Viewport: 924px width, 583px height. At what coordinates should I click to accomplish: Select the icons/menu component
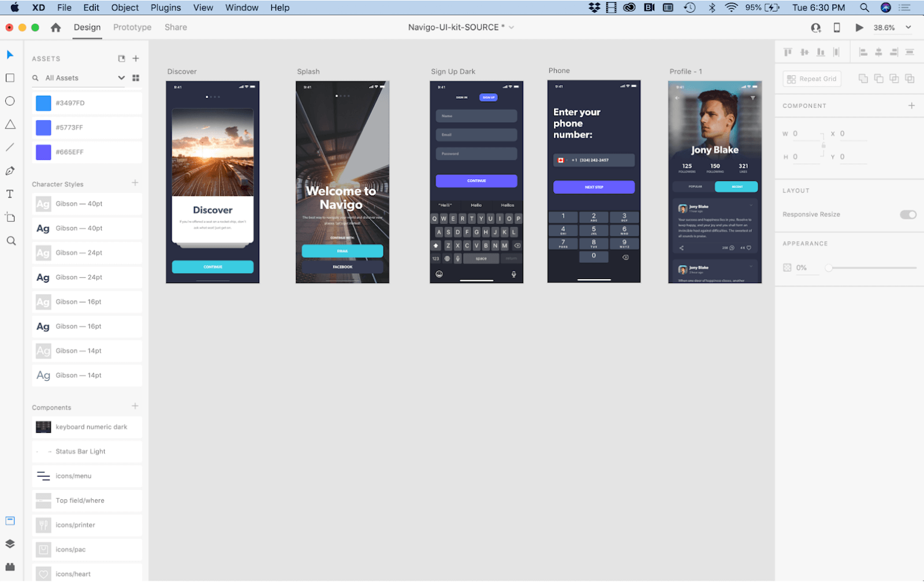tap(87, 476)
